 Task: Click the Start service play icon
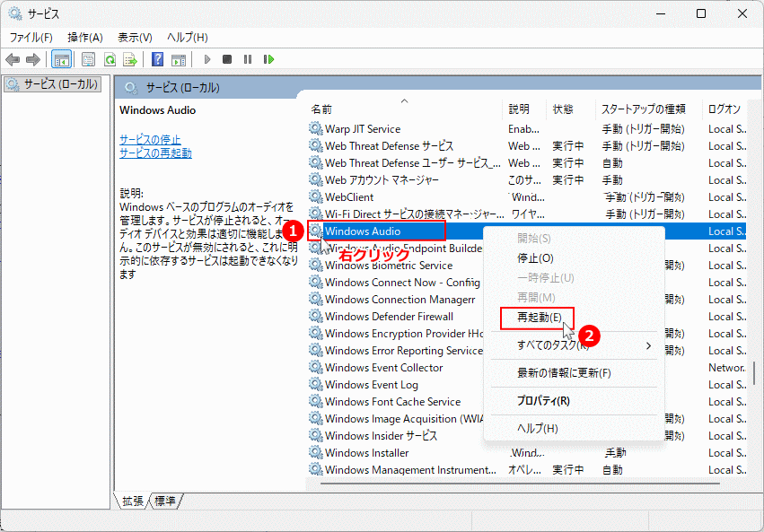(207, 59)
